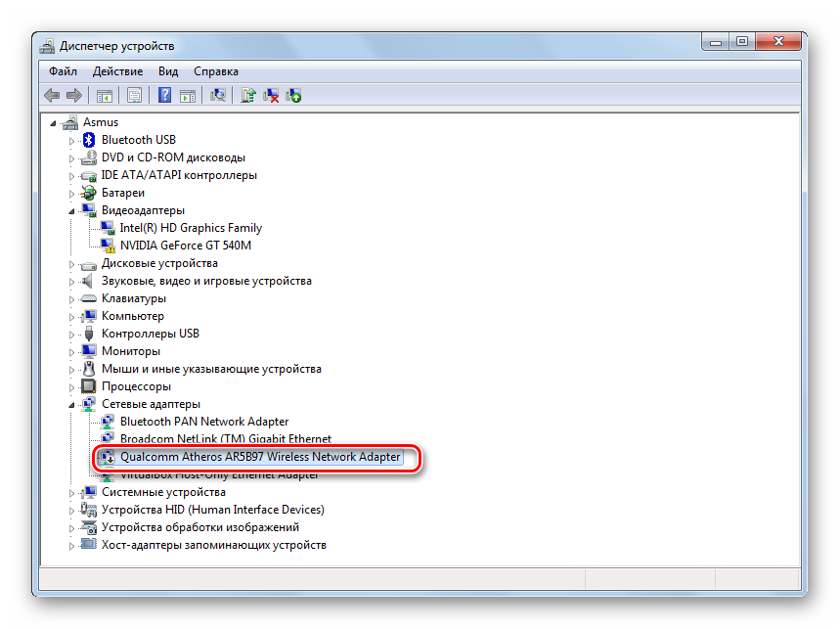Toggle the console tree show/hide toolbar icon
The width and height of the screenshot is (840, 629).
point(103,95)
